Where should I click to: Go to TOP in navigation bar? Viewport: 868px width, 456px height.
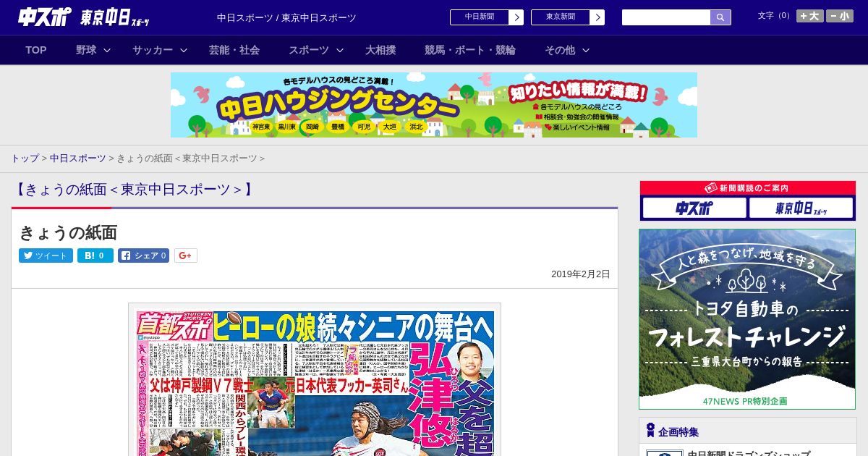(36, 50)
